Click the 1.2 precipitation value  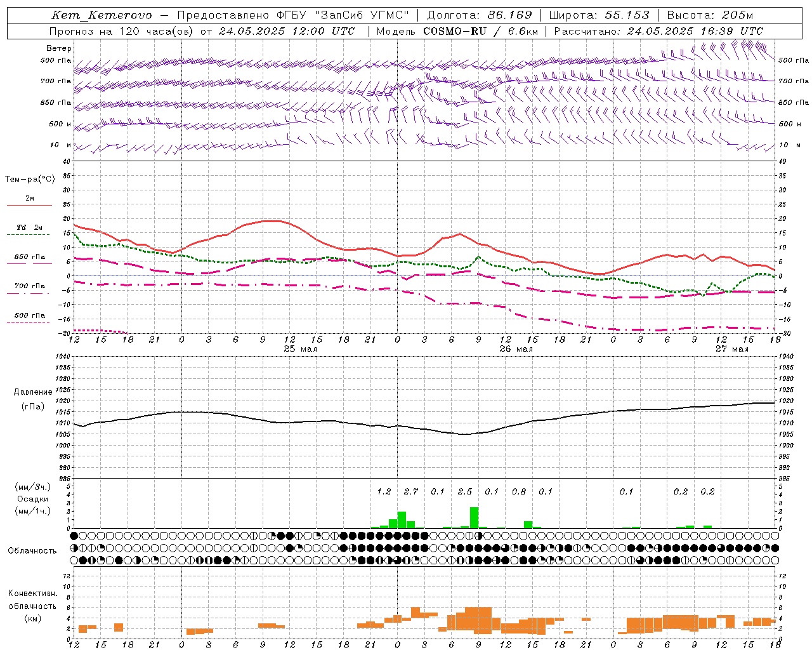(x=384, y=491)
